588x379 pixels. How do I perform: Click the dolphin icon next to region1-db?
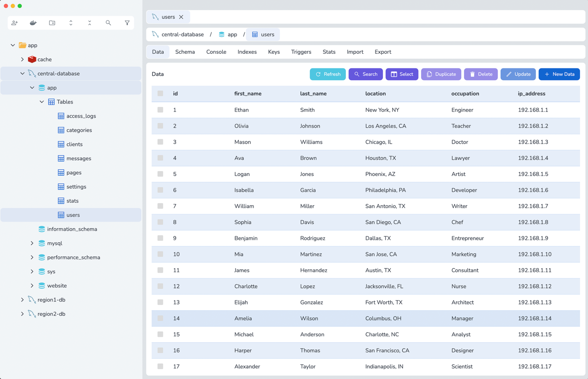point(32,300)
